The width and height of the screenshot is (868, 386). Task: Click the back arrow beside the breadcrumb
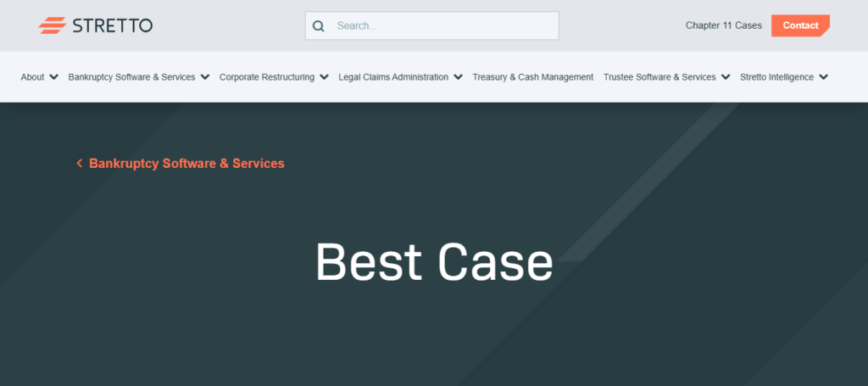point(80,164)
